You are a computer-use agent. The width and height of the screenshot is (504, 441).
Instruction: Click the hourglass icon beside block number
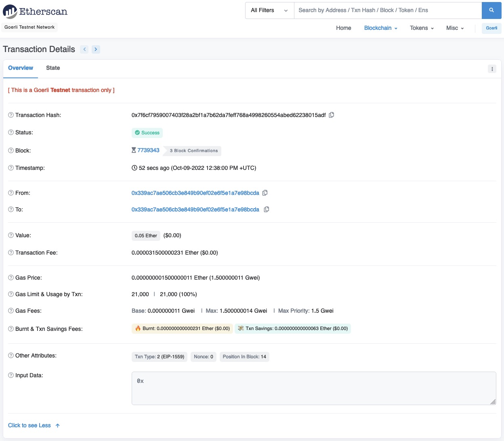134,150
